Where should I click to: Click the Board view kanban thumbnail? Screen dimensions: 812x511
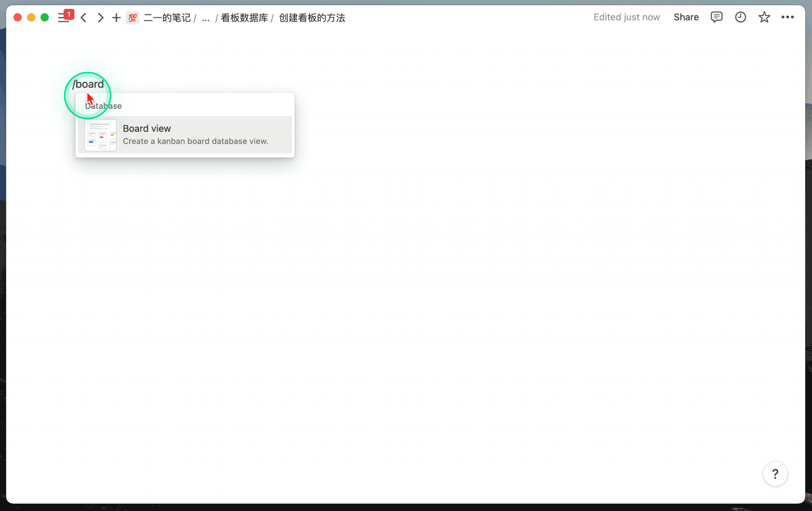click(x=100, y=135)
